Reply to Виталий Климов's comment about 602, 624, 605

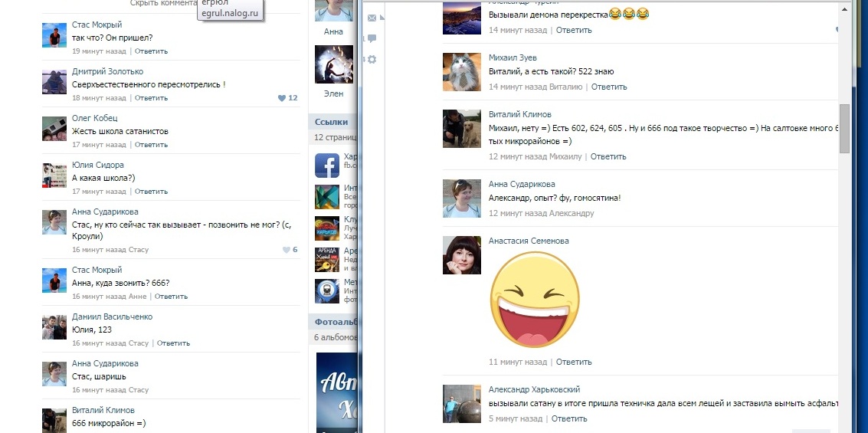pyautogui.click(x=608, y=156)
